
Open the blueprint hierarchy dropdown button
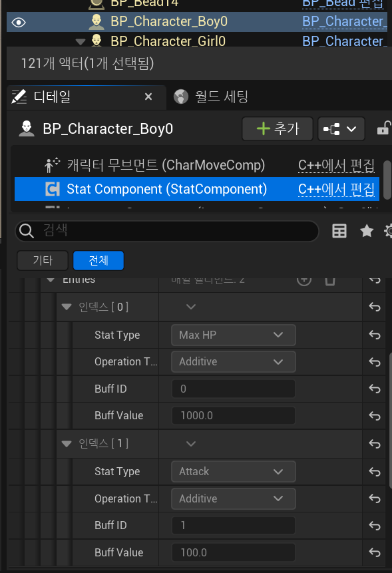(341, 129)
